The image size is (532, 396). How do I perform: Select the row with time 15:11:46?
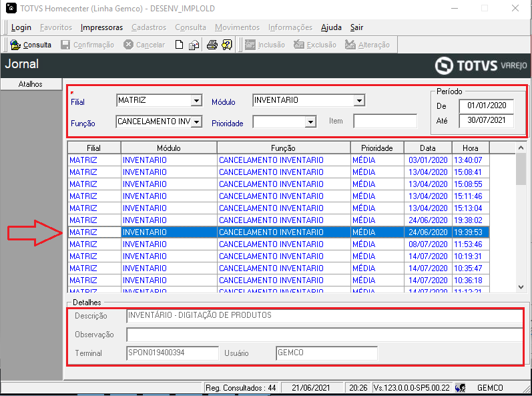click(278, 196)
